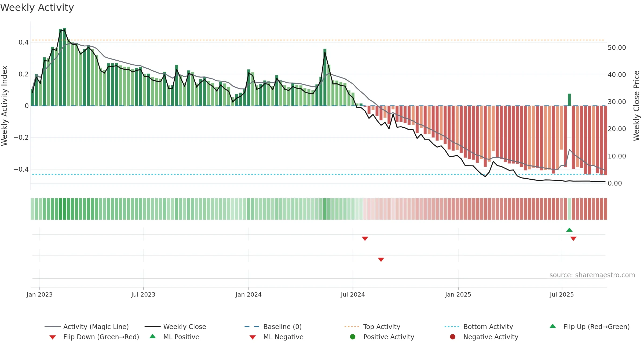
Task: Click the 30.00 price axis label
Action: 617,102
